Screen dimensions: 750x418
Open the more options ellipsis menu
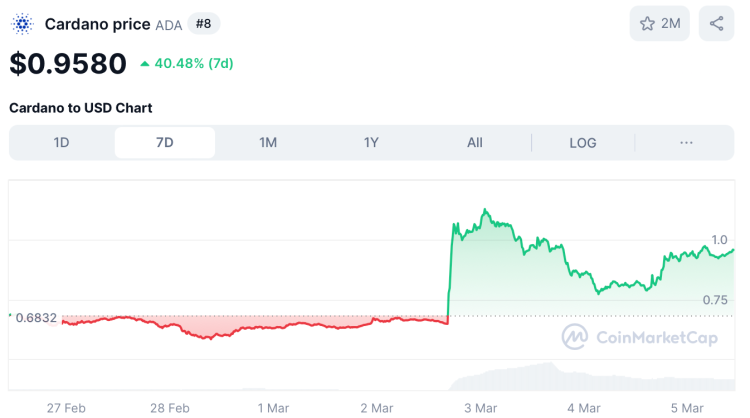coord(686,143)
